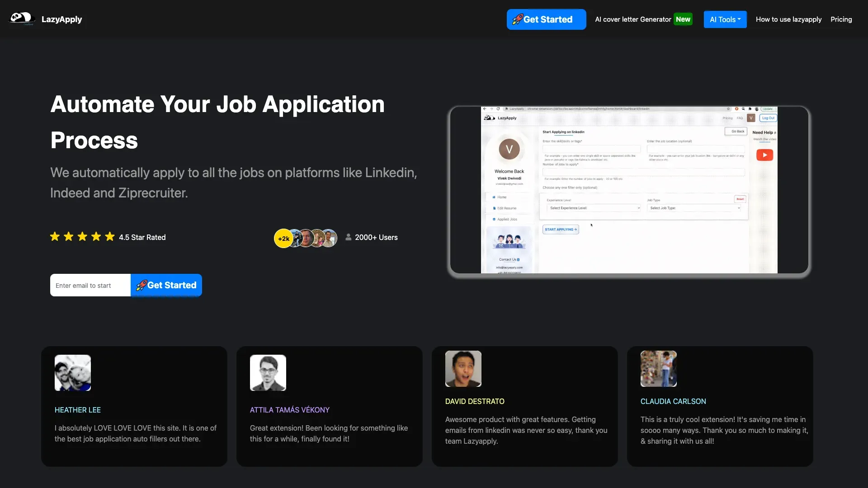The width and height of the screenshot is (868, 488).
Task: Open the AI cover letter Generator link
Action: [633, 19]
